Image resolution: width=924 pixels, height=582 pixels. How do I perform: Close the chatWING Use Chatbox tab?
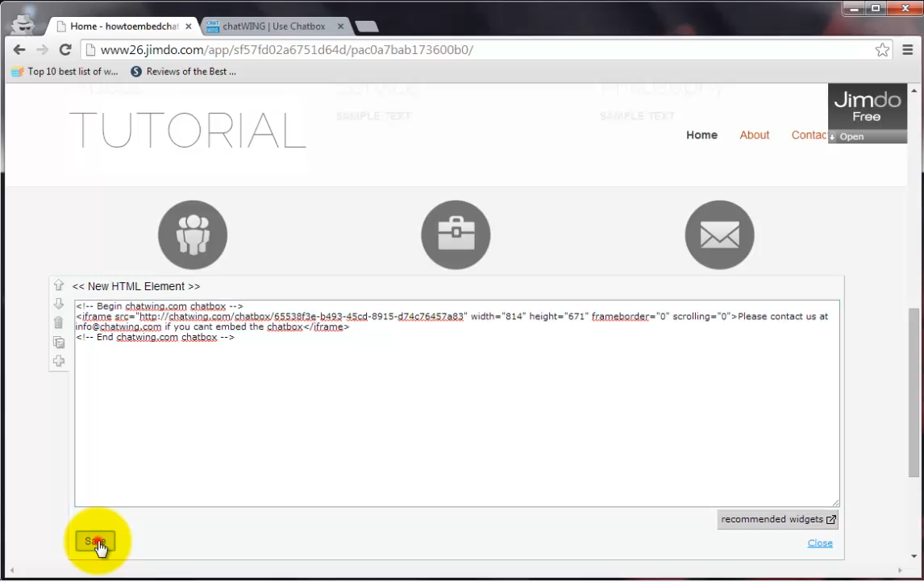[x=340, y=27]
